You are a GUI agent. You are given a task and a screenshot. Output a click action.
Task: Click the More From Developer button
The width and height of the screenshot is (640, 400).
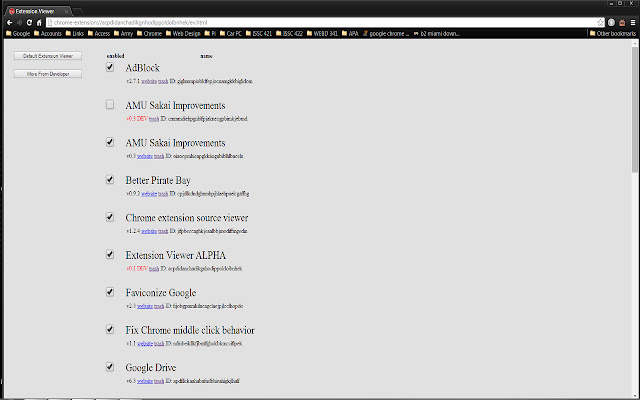[48, 74]
